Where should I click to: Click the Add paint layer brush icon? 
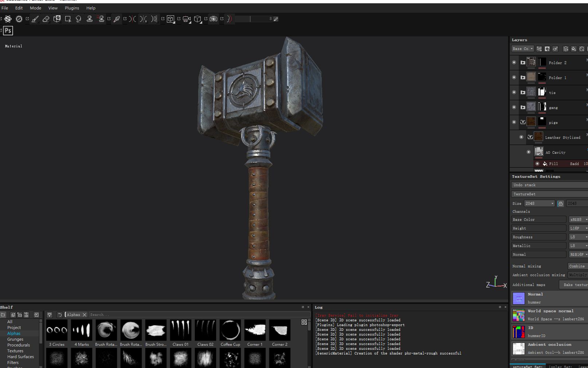[x=555, y=49]
